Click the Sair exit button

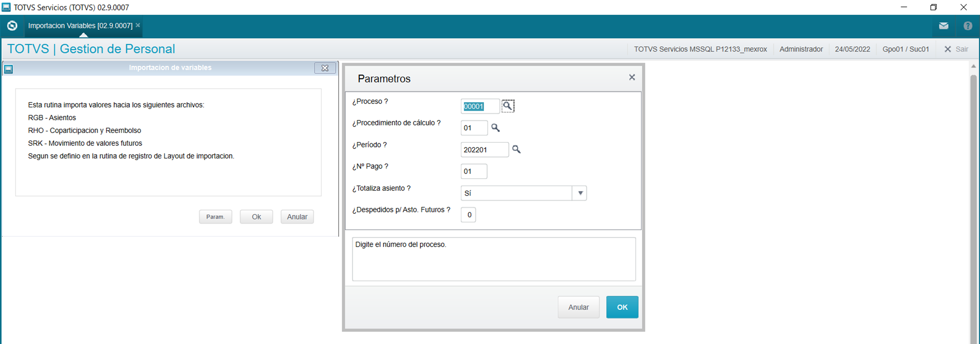point(956,49)
